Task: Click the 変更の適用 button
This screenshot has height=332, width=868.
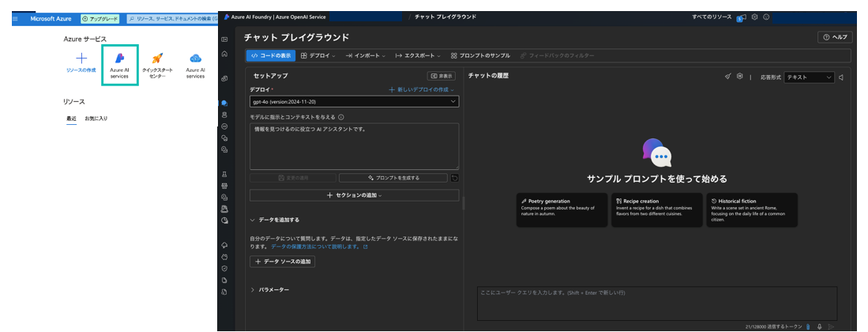Action: coord(293,178)
